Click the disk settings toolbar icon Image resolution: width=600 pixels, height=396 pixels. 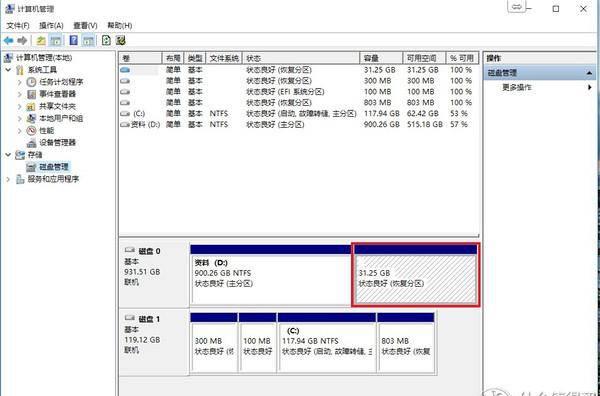[x=121, y=40]
